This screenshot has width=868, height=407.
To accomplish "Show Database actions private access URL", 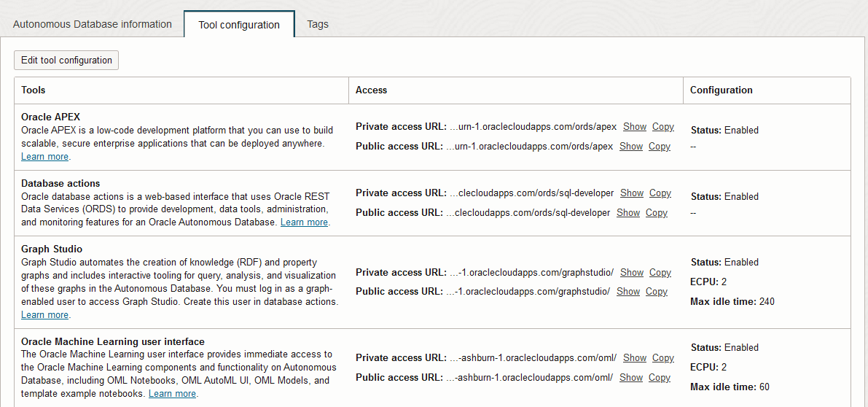I will tap(632, 193).
